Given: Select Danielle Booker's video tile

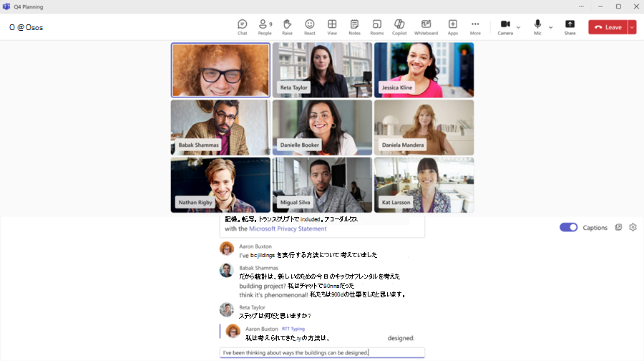Looking at the screenshot, I should (x=323, y=127).
